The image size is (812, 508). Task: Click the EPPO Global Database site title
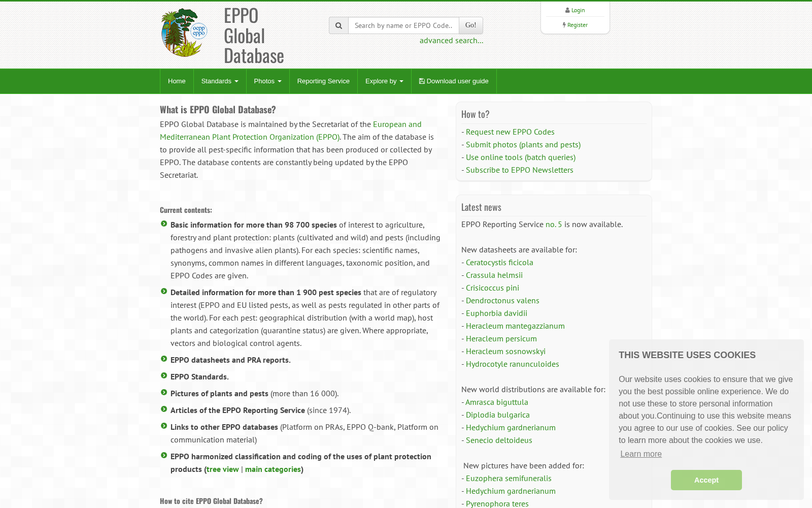coord(254,36)
